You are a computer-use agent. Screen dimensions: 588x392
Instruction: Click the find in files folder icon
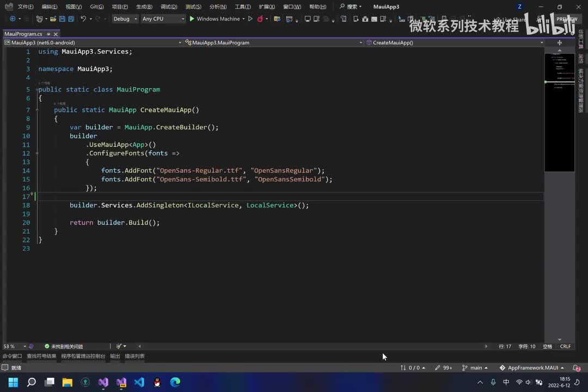coord(277,19)
